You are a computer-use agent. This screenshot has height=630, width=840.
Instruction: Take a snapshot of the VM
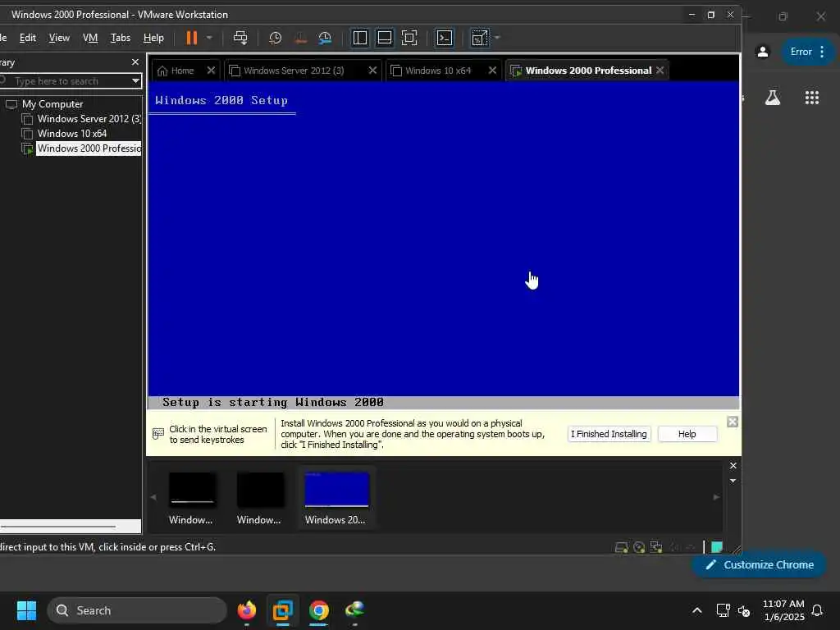pyautogui.click(x=276, y=38)
